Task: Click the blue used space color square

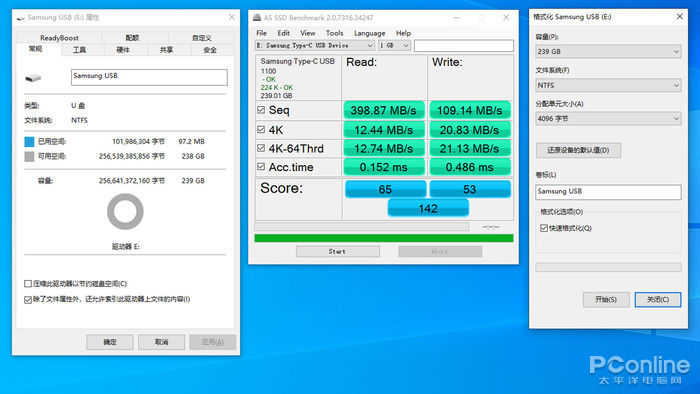Action: coord(29,141)
